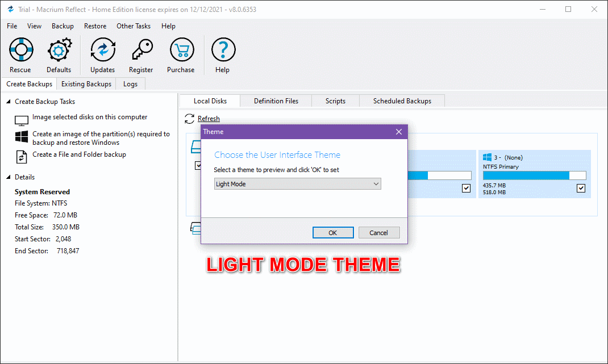Collapse the Details section
608x364 pixels.
point(8,177)
